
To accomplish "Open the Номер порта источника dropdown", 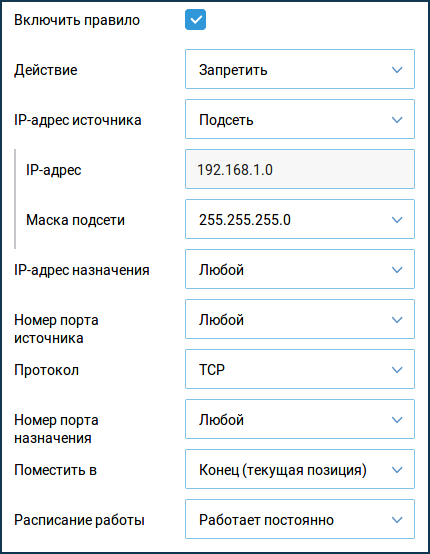I will [x=300, y=319].
